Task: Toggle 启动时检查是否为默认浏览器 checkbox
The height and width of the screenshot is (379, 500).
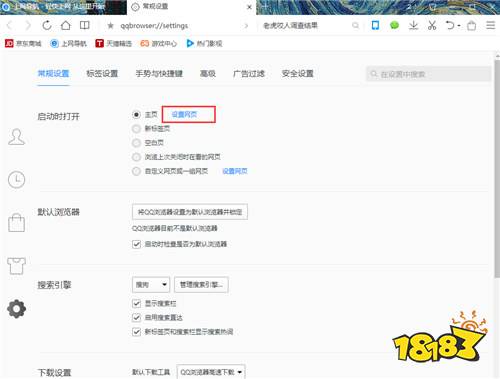Action: click(x=136, y=244)
